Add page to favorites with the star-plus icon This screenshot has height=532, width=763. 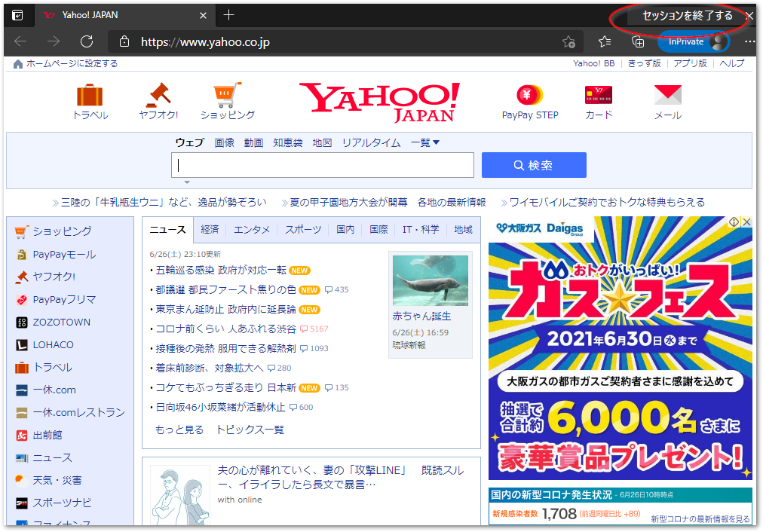[x=568, y=41]
